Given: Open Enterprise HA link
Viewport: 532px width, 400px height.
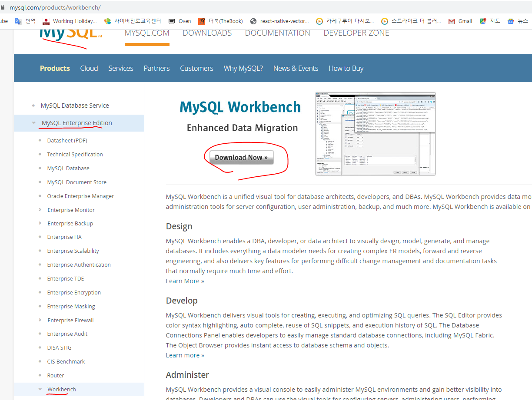Looking at the screenshot, I should click(x=64, y=237).
